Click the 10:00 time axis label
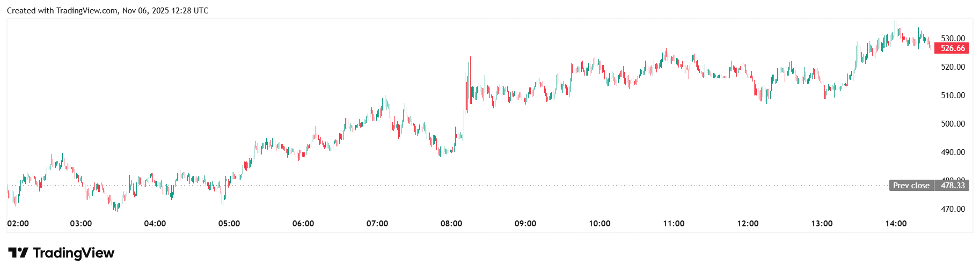The width and height of the screenshot is (980, 273). 599,224
